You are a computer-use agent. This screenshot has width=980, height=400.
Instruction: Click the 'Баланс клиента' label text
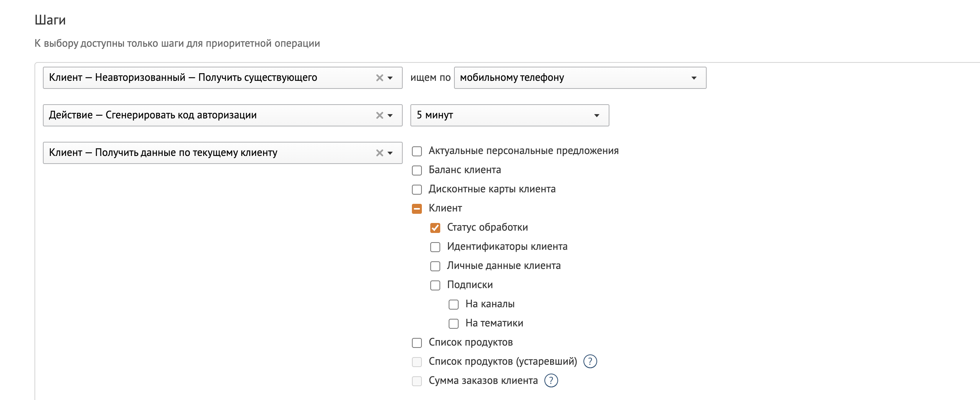pyautogui.click(x=465, y=170)
